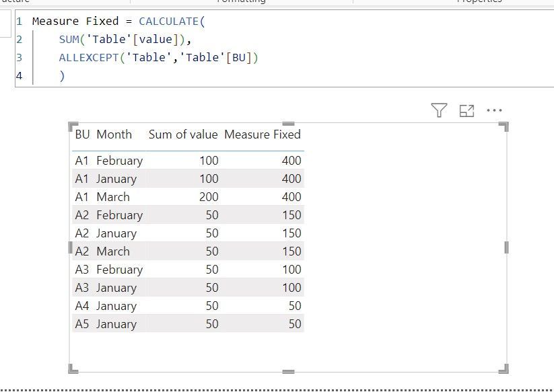The image size is (554, 392).
Task: Click top-left corner resize handle of visual
Action: tap(73, 127)
